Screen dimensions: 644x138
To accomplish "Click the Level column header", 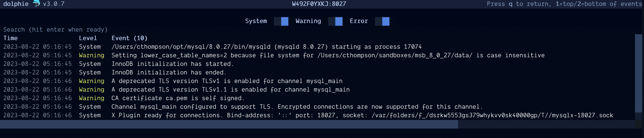I will click(88, 38).
